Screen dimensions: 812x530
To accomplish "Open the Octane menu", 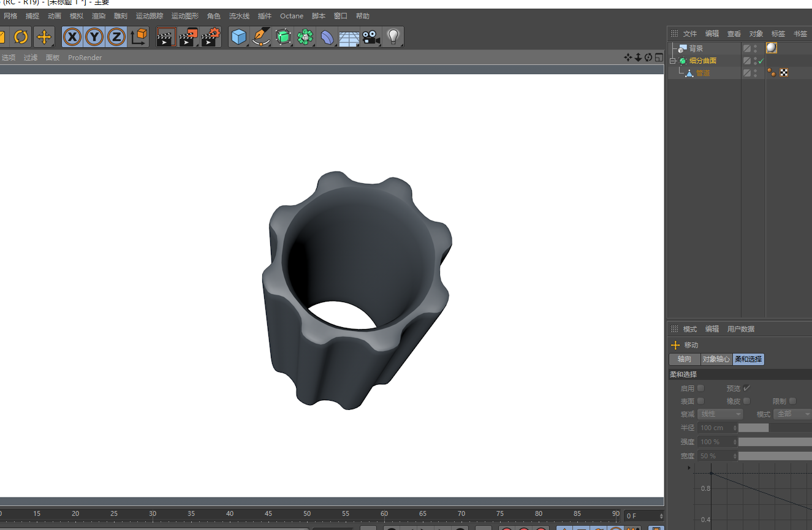I will (292, 16).
